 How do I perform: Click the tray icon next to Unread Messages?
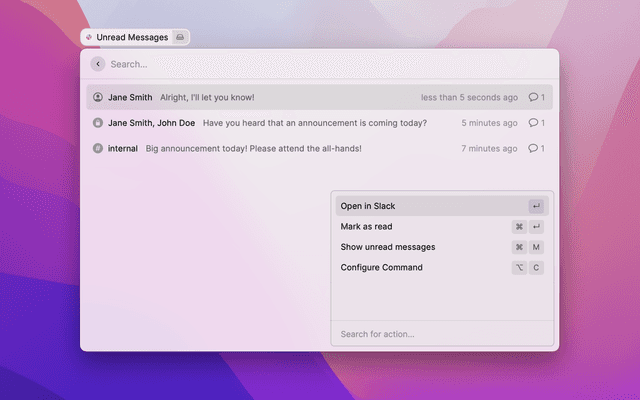tap(179, 37)
